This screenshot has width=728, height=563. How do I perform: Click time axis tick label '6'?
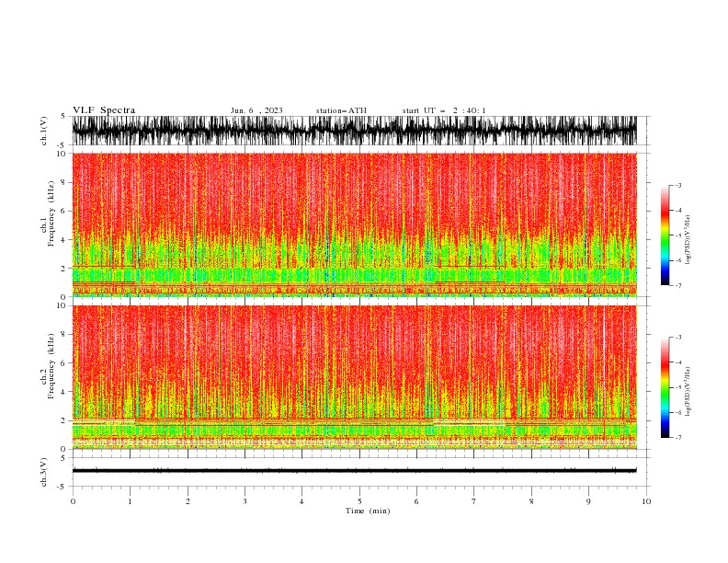[x=416, y=501]
